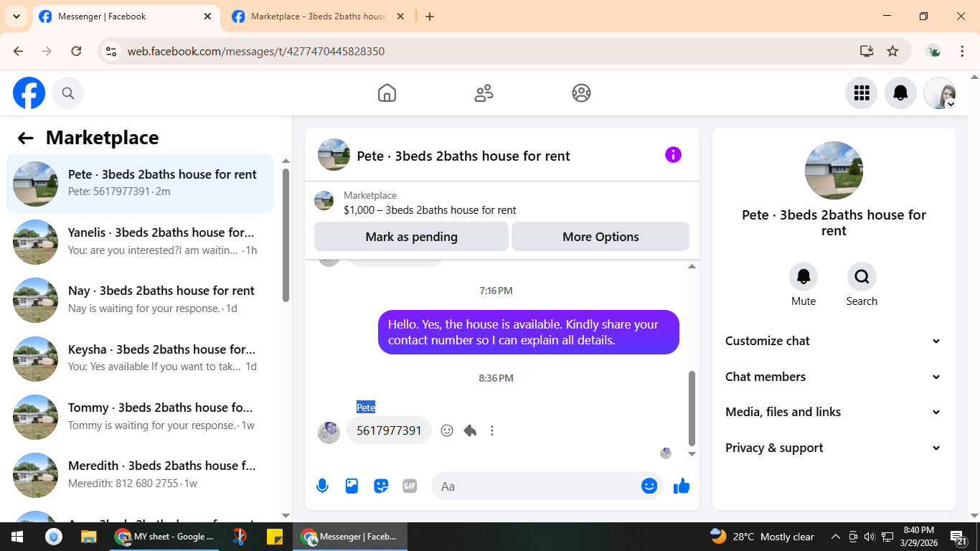The height and width of the screenshot is (551, 980).
Task: Open the Chrome three-dot menu
Action: [962, 51]
